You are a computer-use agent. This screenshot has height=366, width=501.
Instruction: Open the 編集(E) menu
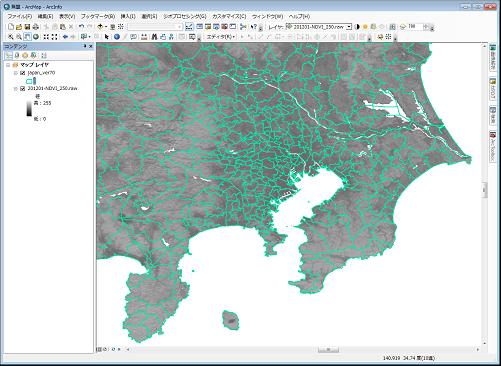click(45, 16)
